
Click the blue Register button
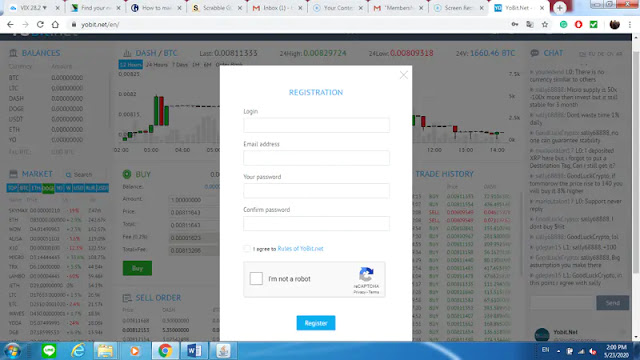[316, 323]
